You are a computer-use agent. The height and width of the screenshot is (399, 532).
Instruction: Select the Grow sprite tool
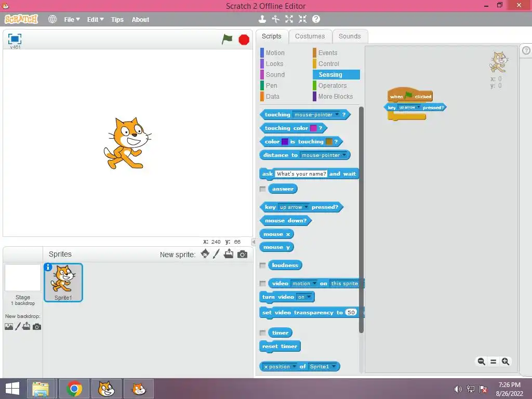point(289,19)
